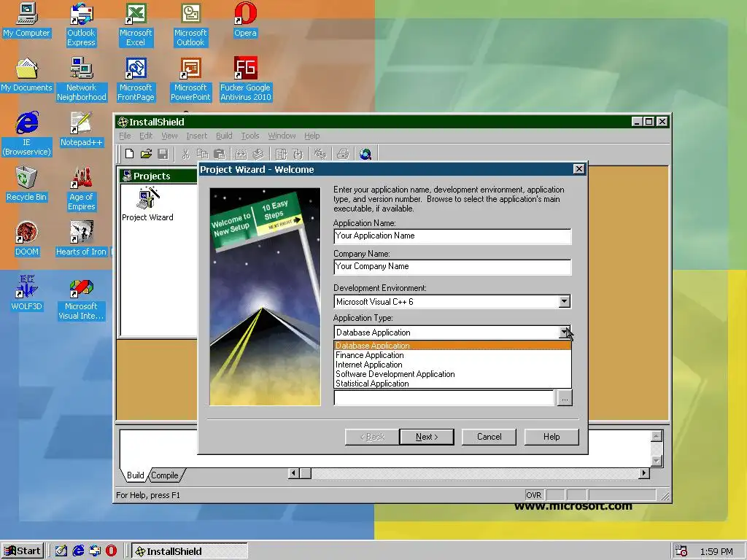This screenshot has height=560, width=747.
Task: Select Finance Application from the list
Action: tap(452, 355)
